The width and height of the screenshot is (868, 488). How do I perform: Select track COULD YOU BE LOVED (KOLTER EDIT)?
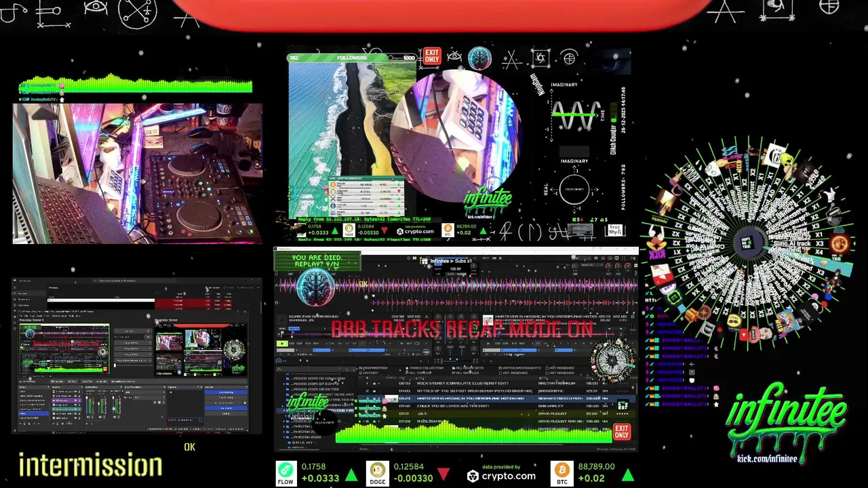point(498,406)
